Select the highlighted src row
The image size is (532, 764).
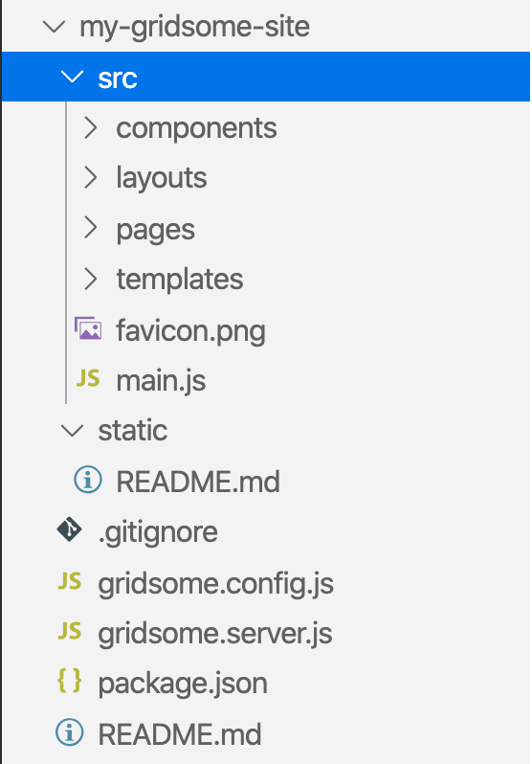coord(266,77)
